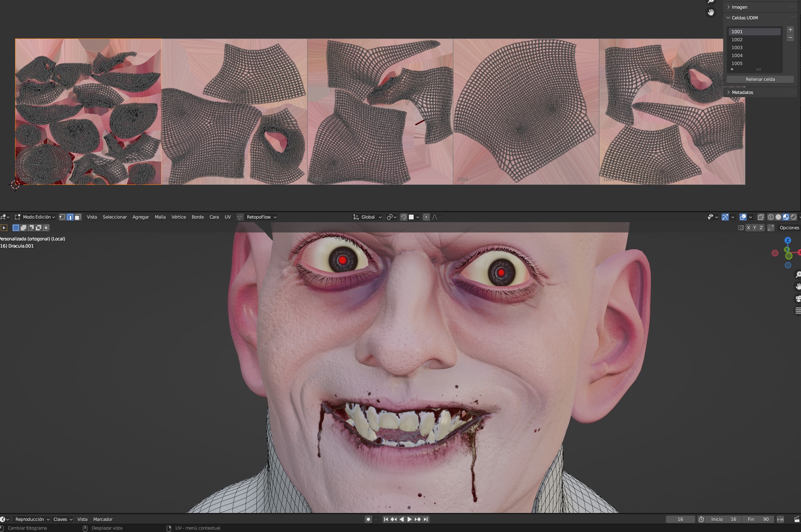801x532 pixels.
Task: Choose the extend-selection mode icon
Action: point(23,228)
